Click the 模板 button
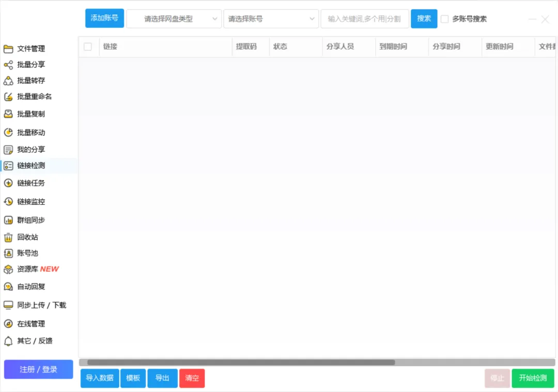This screenshot has width=558, height=392. [133, 378]
